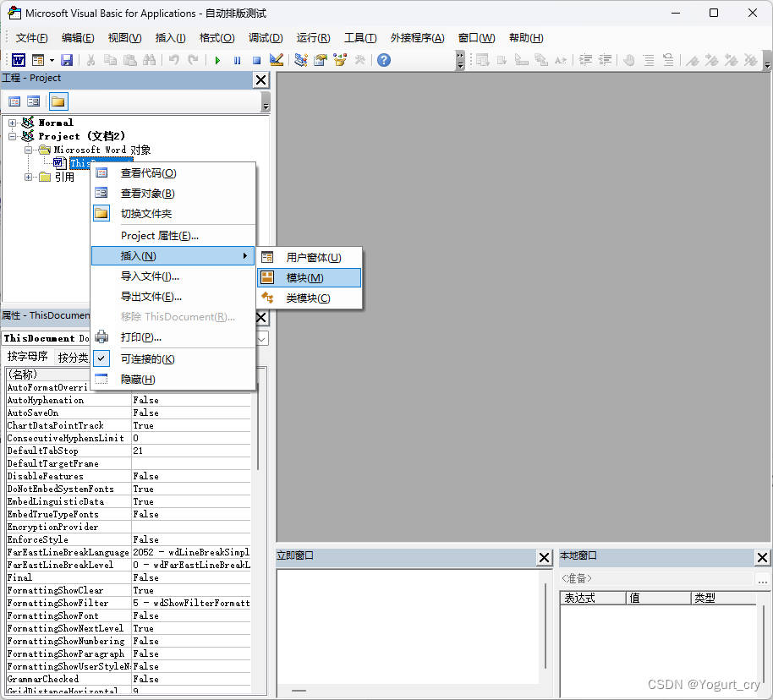Open the ThisDocument object dropdown in Properties
The width and height of the screenshot is (773, 700).
point(262,339)
